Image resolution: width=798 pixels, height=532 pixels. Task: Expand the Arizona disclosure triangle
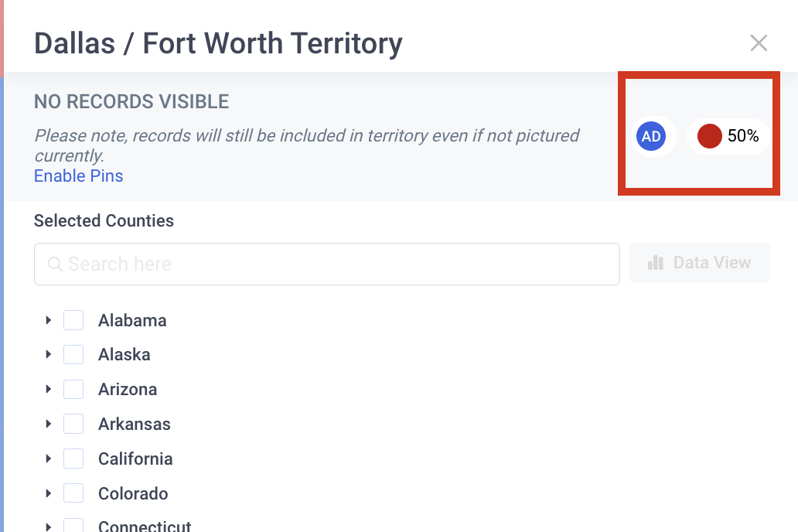(49, 389)
